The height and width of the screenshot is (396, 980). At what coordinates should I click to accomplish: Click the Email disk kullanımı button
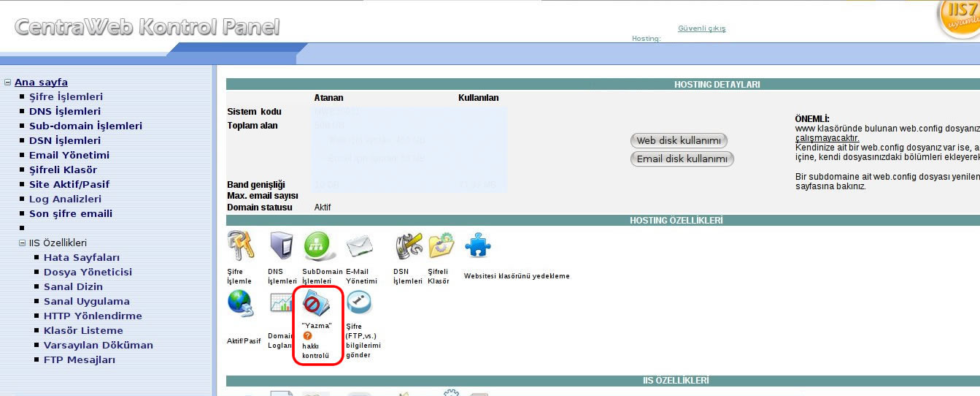[x=682, y=159]
